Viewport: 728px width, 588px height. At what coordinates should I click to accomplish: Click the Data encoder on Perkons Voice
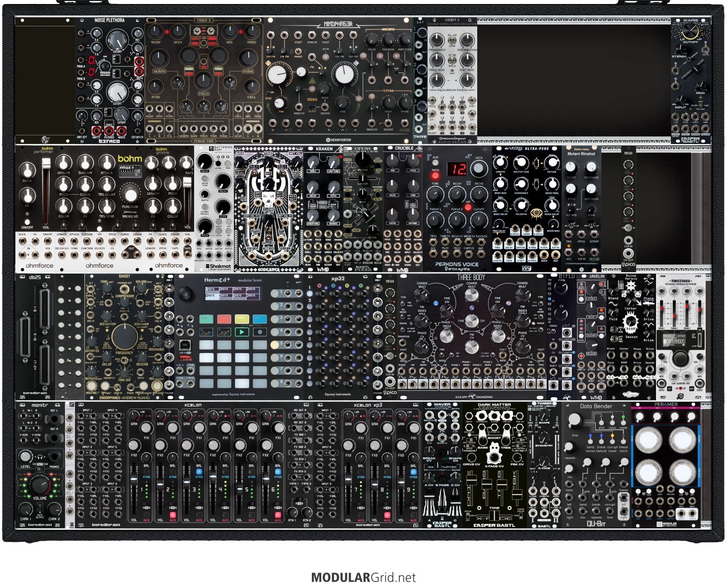click(478, 169)
